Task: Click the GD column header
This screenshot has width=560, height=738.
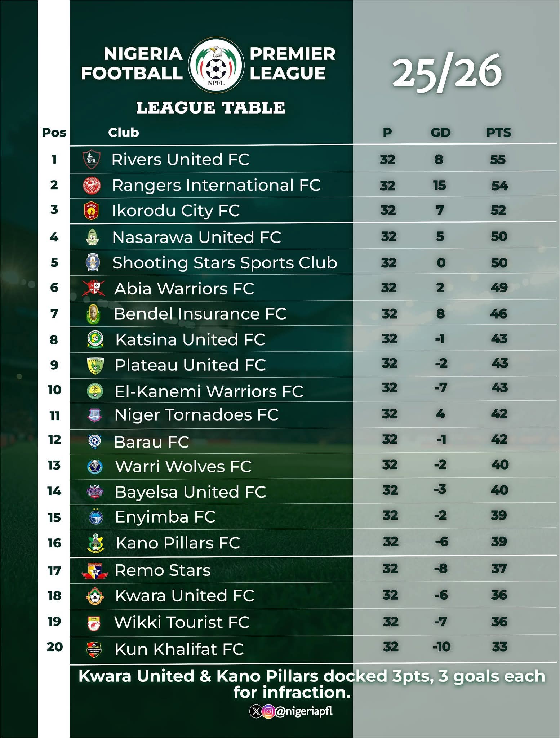Action: (440, 133)
